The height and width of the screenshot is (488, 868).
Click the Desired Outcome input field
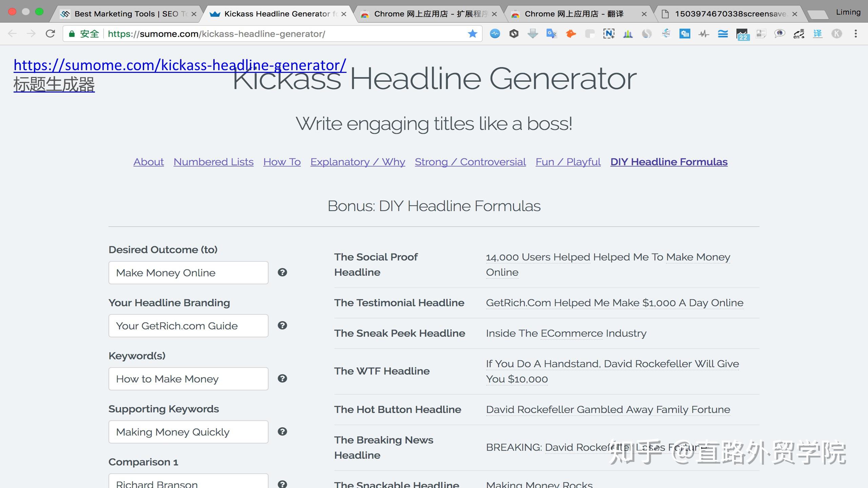188,272
